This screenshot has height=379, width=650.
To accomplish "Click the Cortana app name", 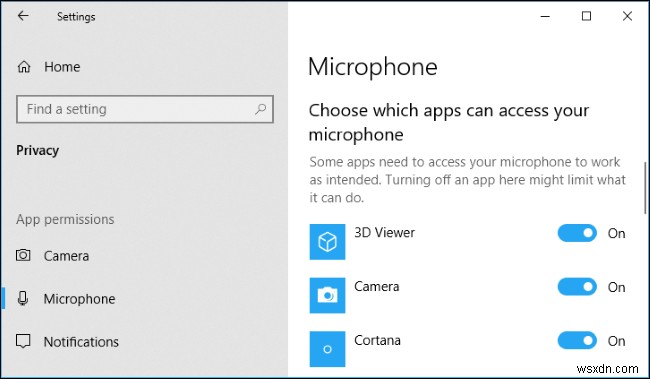I will tap(377, 340).
